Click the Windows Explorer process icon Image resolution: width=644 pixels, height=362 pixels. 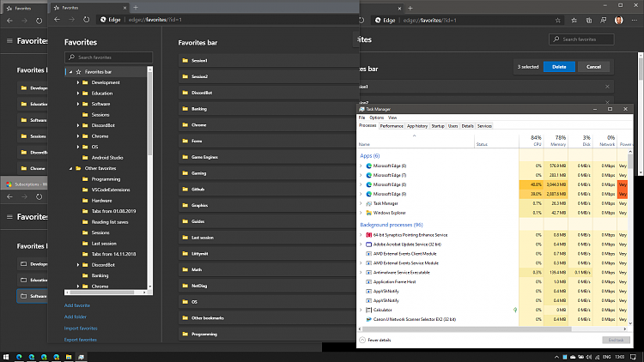pos(369,213)
